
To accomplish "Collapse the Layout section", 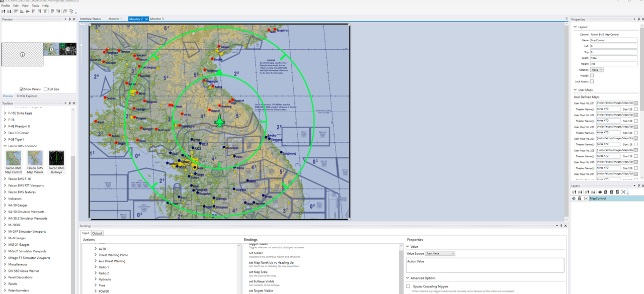I will click(x=575, y=27).
